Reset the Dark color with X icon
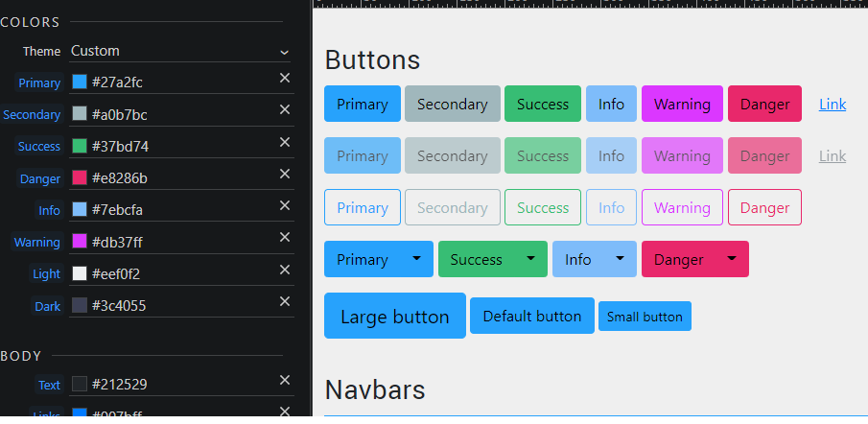This screenshot has height=424, width=868. [285, 301]
